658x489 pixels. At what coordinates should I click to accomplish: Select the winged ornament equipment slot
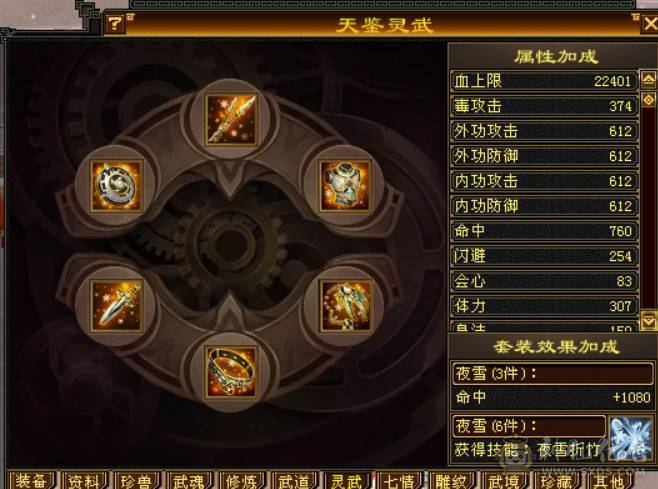click(x=346, y=305)
